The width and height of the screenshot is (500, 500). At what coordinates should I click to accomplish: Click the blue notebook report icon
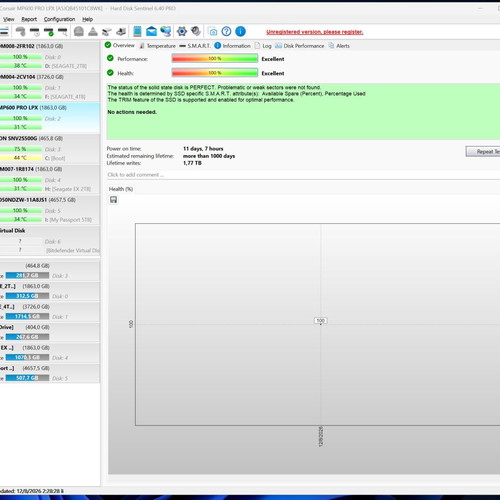[137, 32]
